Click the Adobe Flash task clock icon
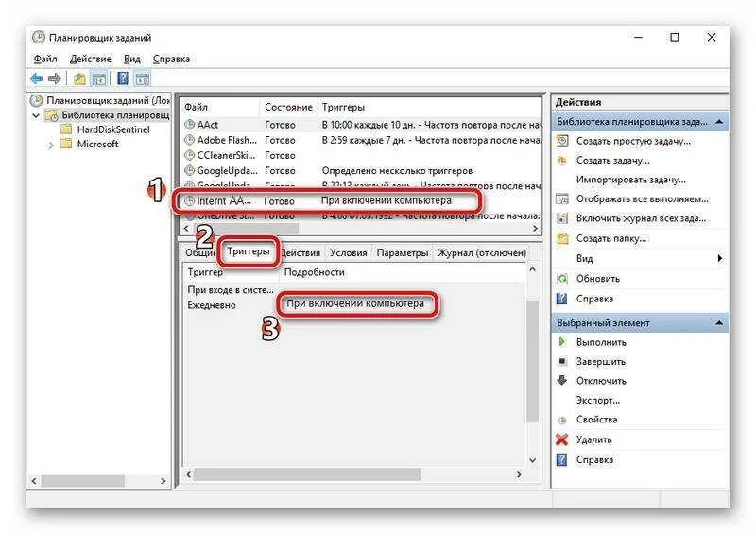The width and height of the screenshot is (756, 534). click(x=190, y=140)
